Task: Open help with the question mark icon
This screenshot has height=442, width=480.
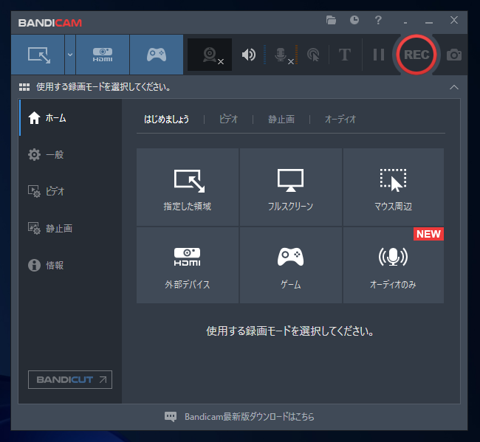Action: (x=378, y=20)
